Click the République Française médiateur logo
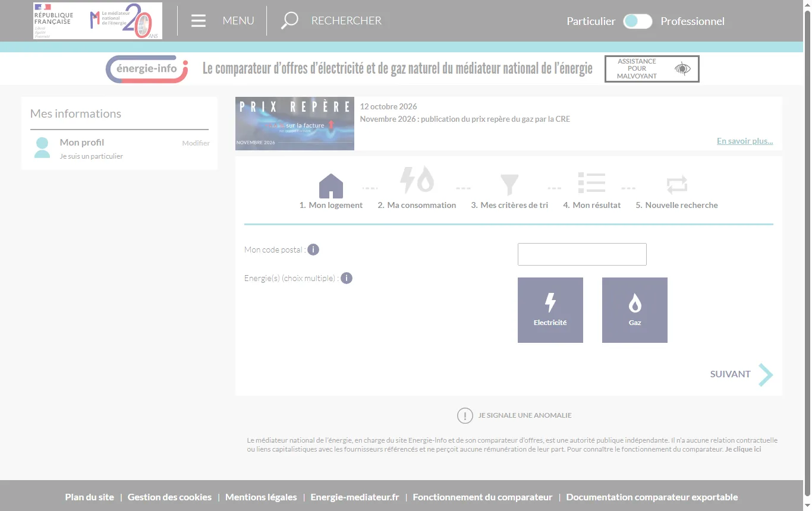 click(x=97, y=21)
